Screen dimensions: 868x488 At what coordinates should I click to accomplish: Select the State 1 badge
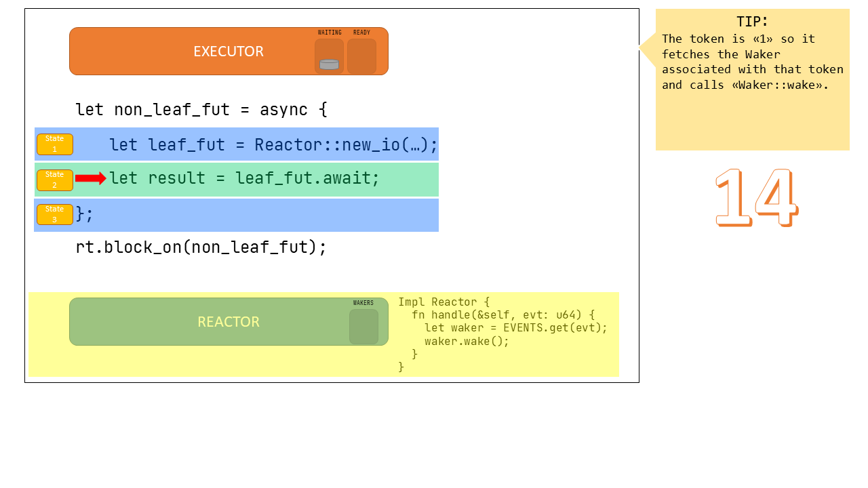click(x=55, y=144)
